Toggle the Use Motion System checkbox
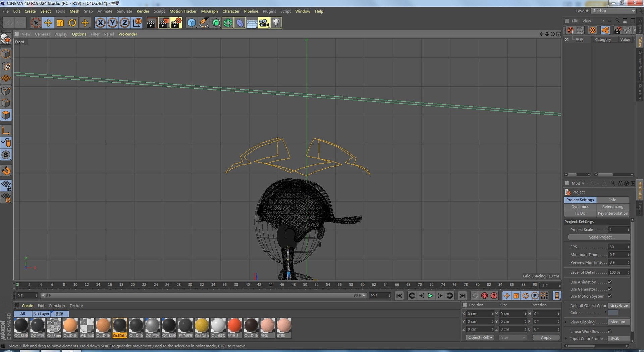 pyautogui.click(x=610, y=296)
